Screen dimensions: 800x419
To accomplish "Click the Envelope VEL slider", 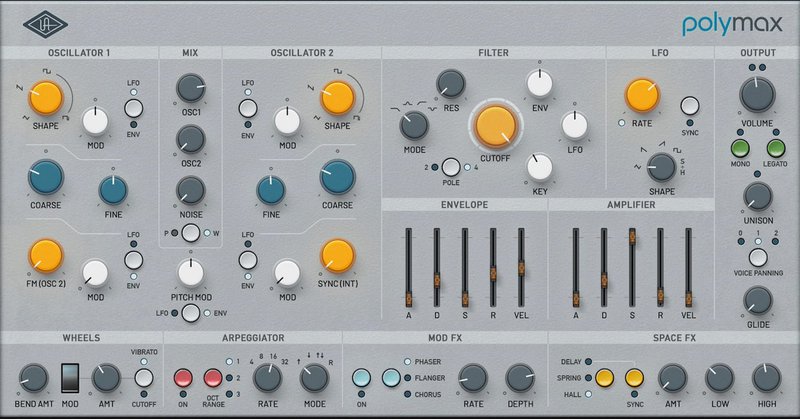I will 521,267.
